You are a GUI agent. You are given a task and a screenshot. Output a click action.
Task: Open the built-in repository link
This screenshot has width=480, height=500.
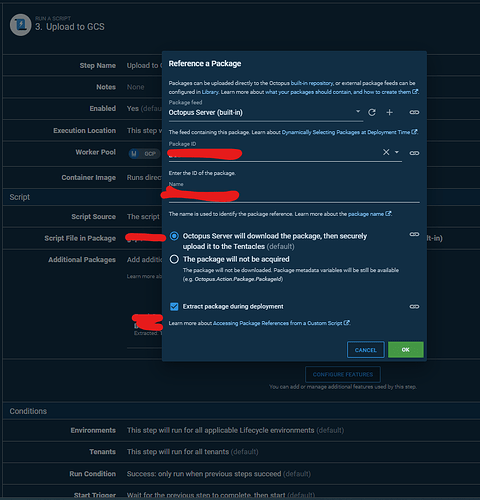click(x=312, y=83)
